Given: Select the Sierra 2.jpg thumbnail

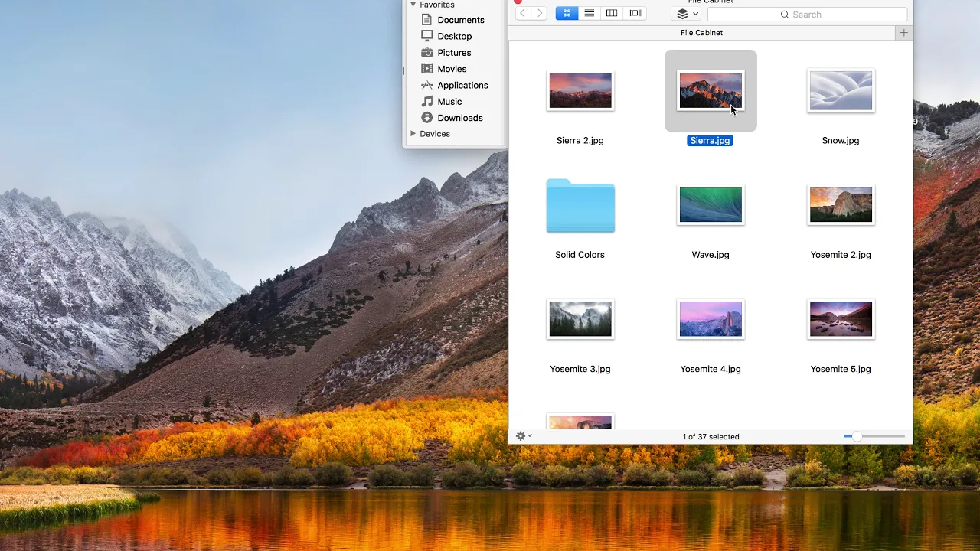Looking at the screenshot, I should click(x=580, y=90).
